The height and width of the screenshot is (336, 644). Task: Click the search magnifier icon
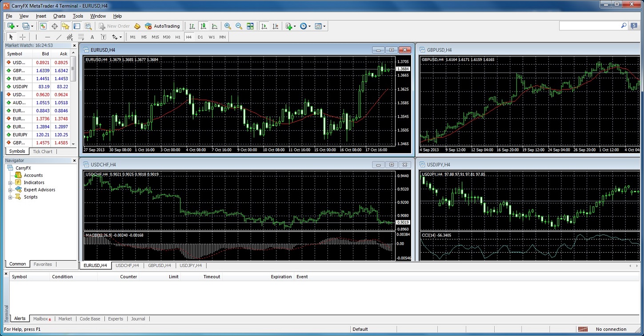pyautogui.click(x=624, y=26)
